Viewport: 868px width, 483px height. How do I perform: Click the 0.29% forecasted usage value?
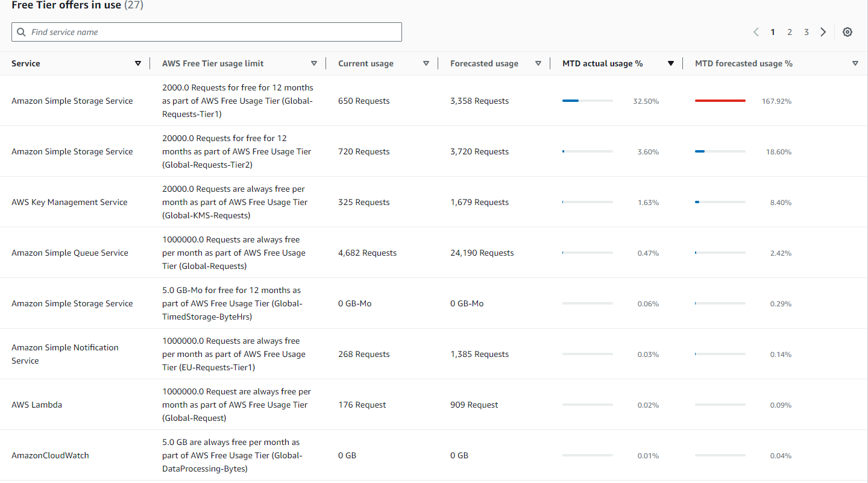pos(781,304)
